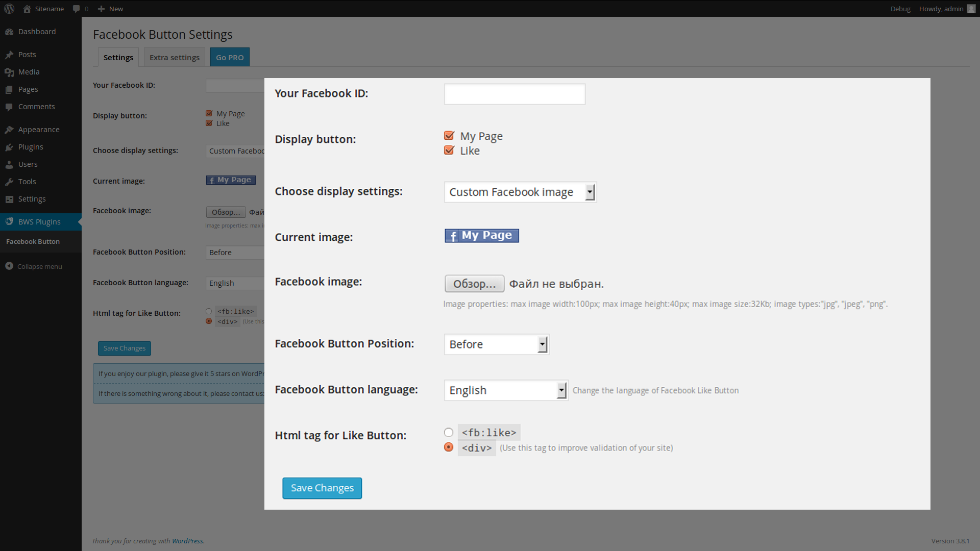The height and width of the screenshot is (551, 980).
Task: Toggle the Like checkbox in the zoomed panel
Action: click(x=449, y=150)
